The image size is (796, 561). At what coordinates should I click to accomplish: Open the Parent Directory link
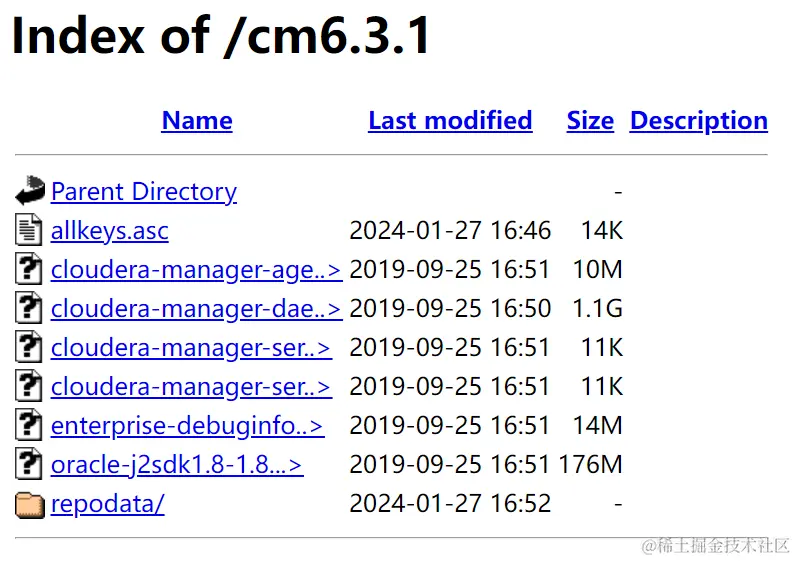144,192
